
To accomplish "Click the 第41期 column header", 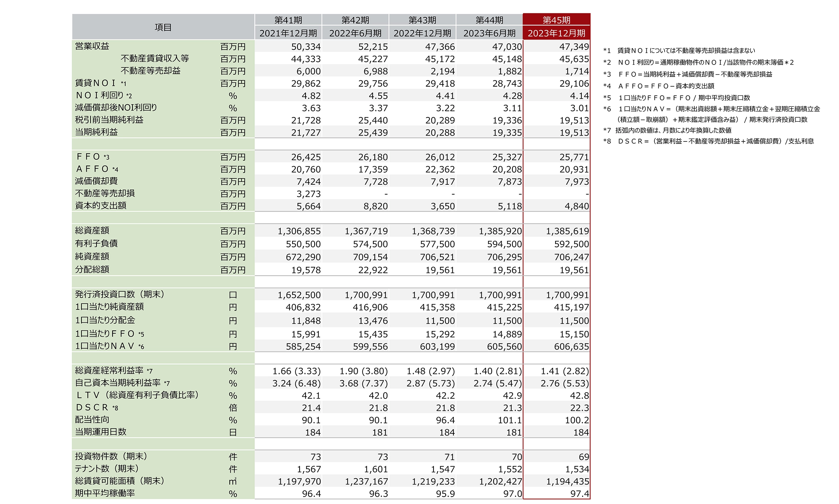I will point(288,20).
